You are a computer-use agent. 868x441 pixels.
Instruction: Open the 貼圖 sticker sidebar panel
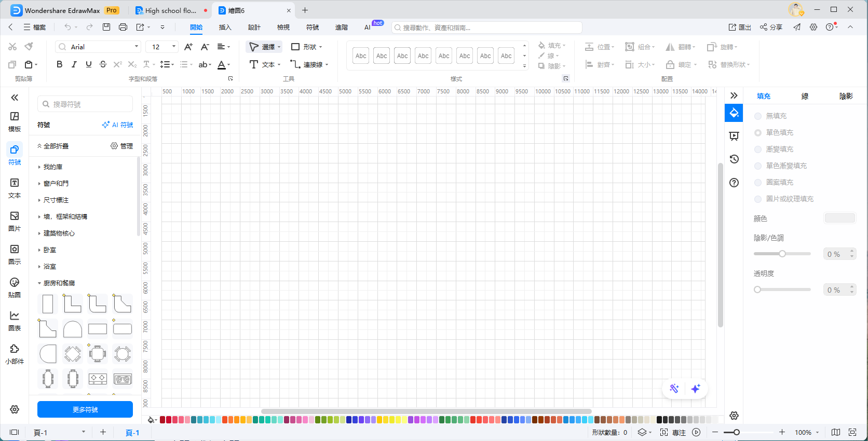[x=15, y=287]
